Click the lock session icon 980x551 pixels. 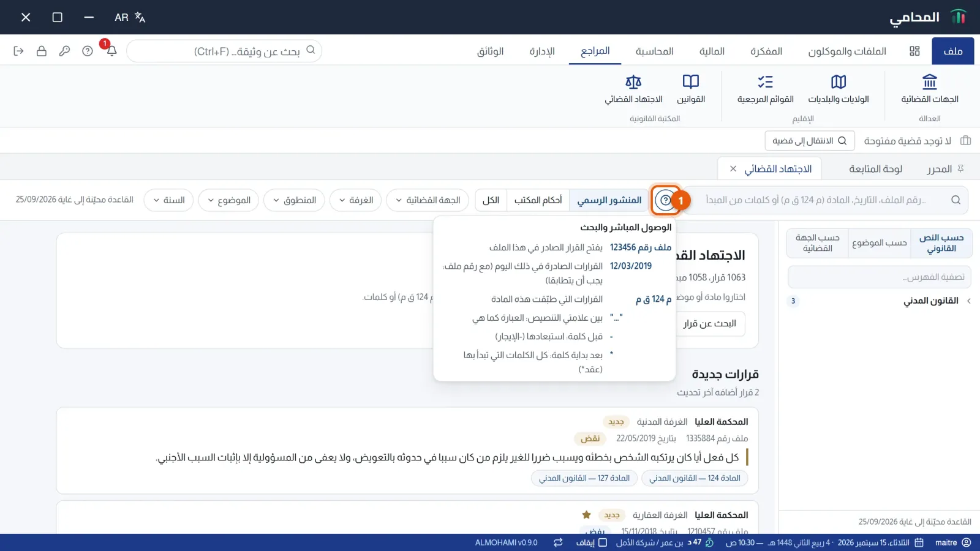(x=42, y=51)
